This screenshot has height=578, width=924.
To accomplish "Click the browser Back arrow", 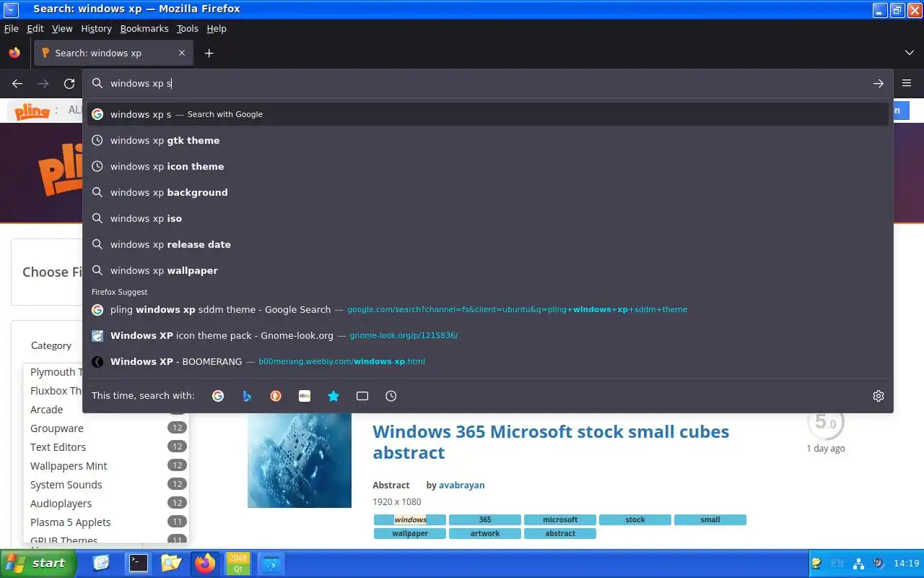I will (17, 84).
